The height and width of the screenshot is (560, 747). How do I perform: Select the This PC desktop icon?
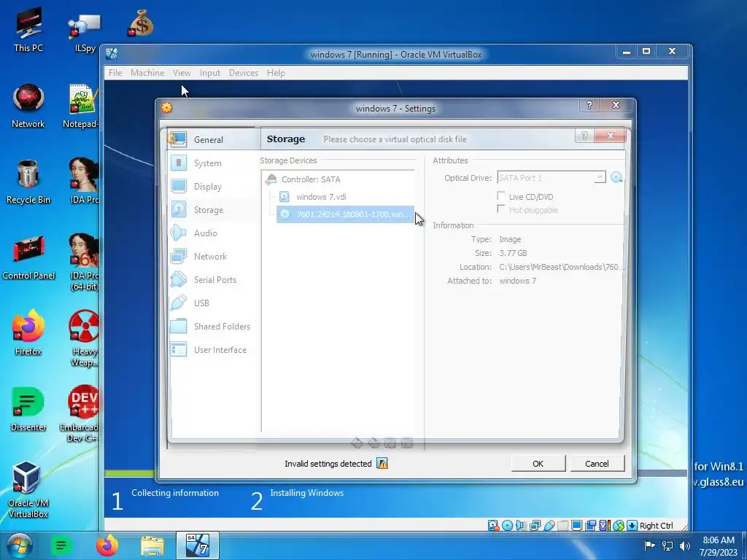[28, 29]
